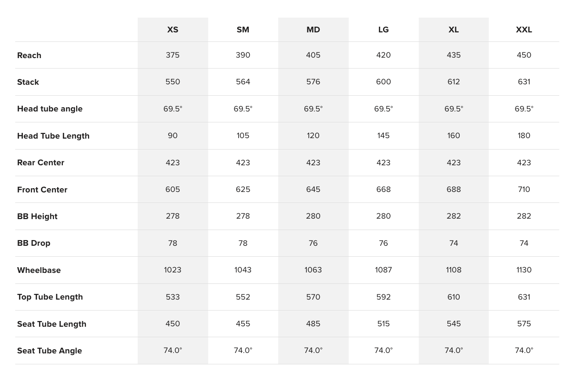
Task: Select the Stack row label
Action: [x=28, y=82]
